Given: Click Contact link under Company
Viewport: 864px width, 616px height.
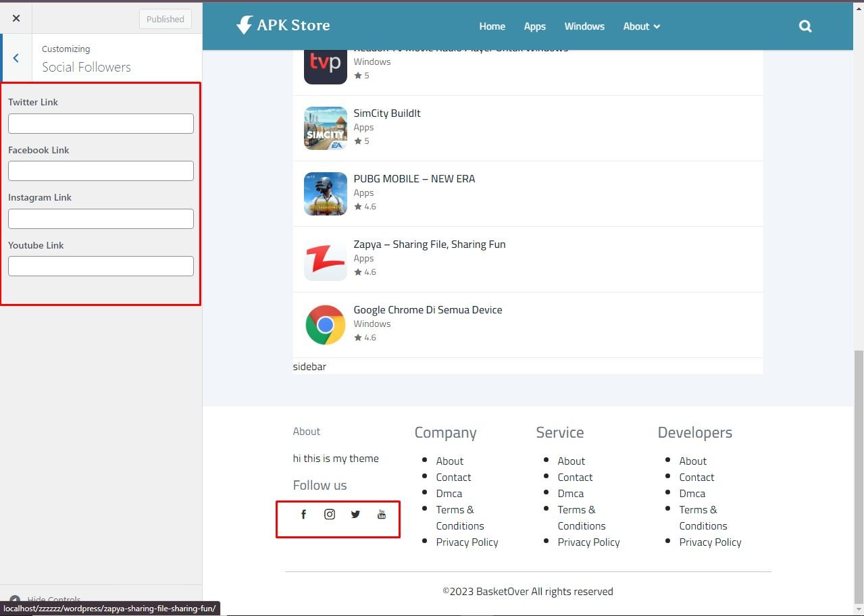Looking at the screenshot, I should [453, 478].
